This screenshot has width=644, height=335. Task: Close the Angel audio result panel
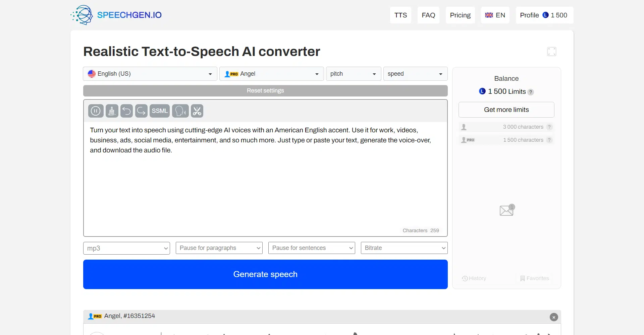click(554, 317)
